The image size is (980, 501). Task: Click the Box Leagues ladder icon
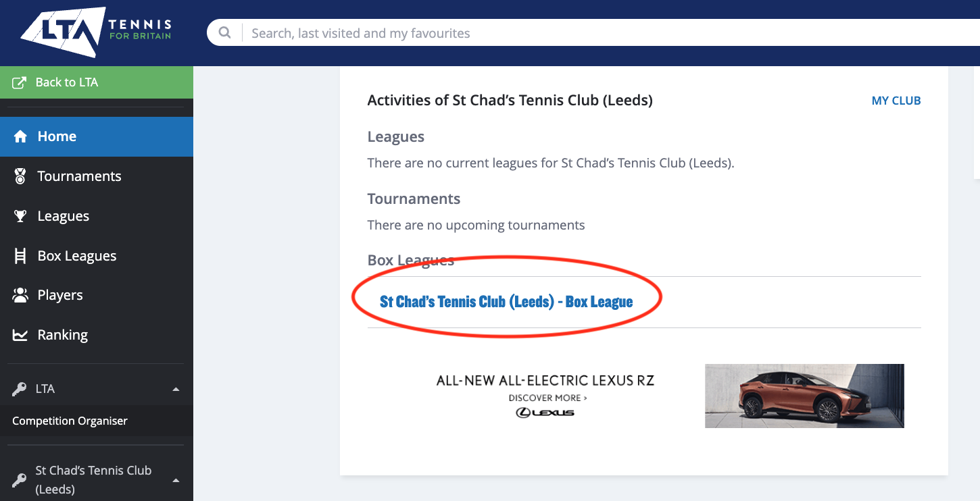click(20, 256)
